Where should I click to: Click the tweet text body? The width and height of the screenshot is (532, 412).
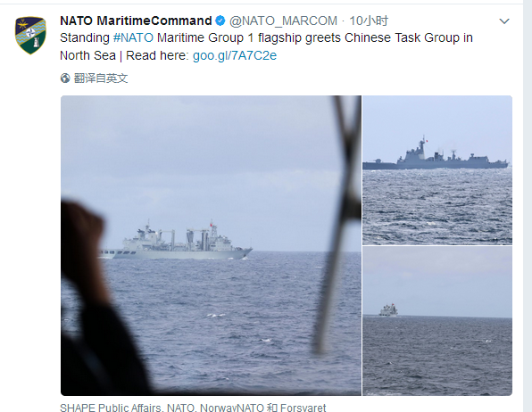point(266,46)
